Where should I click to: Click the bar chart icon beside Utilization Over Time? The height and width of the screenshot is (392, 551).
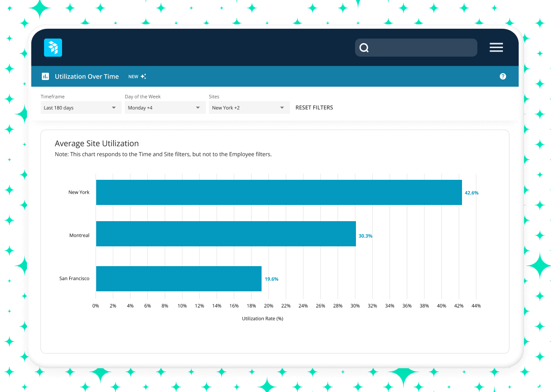[x=45, y=76]
